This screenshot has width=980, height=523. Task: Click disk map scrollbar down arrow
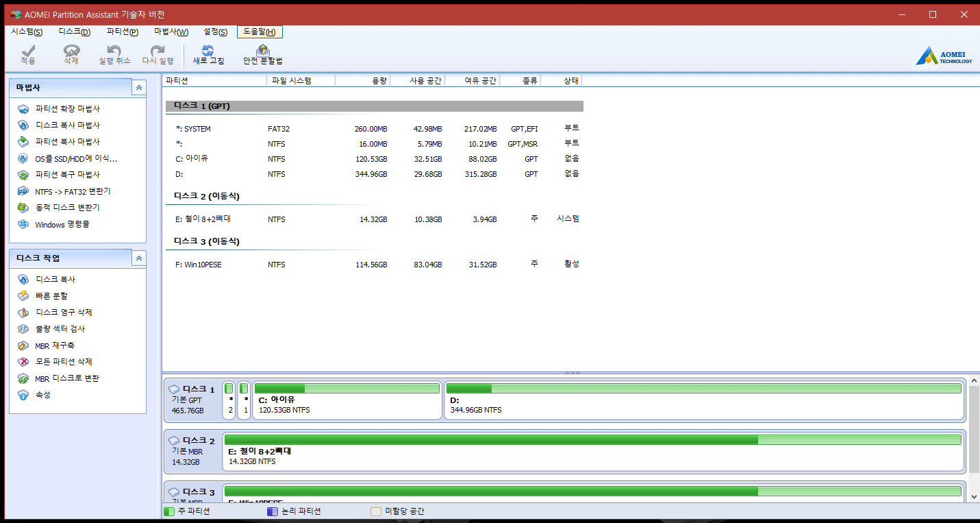[x=975, y=496]
